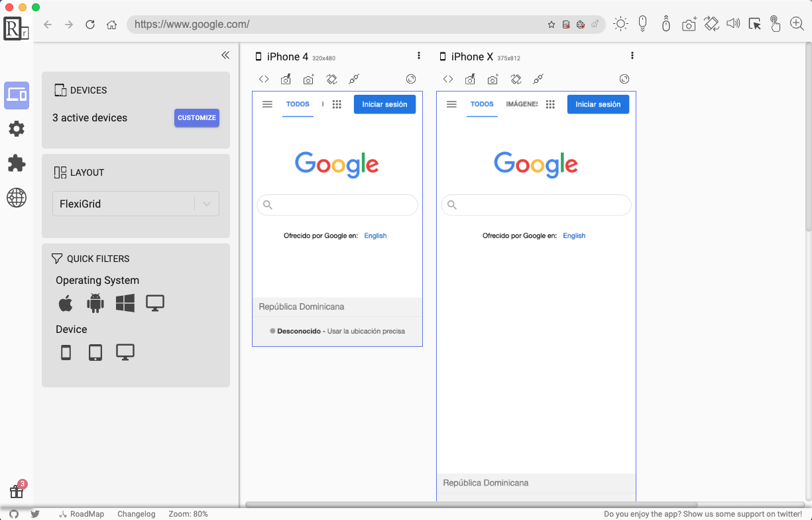Click the CUSTOMIZE devices button
Viewport: 812px width, 520px height.
pos(197,118)
